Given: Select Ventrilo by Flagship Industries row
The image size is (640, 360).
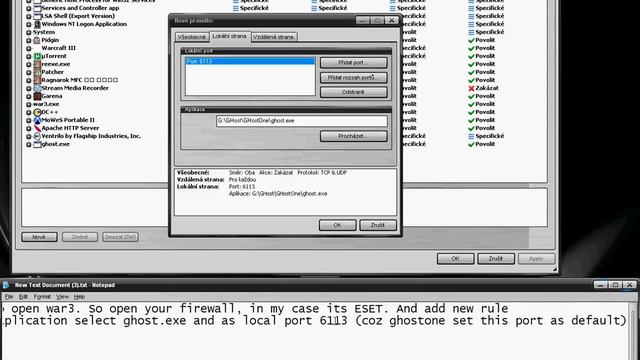Looking at the screenshot, I should pyautogui.click(x=91, y=136).
